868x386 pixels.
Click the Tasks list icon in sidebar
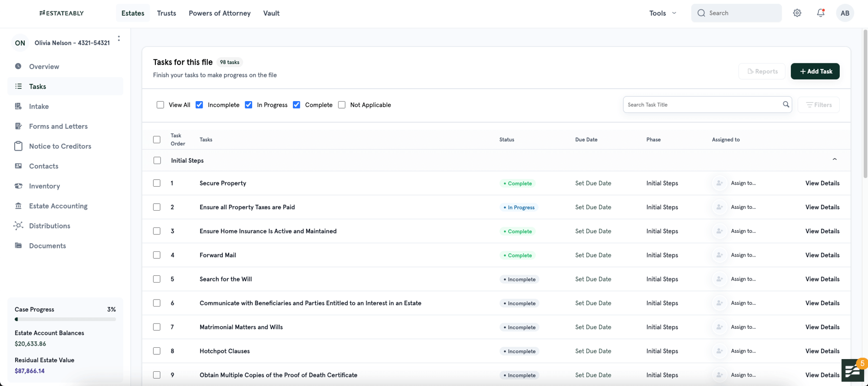pyautogui.click(x=18, y=86)
